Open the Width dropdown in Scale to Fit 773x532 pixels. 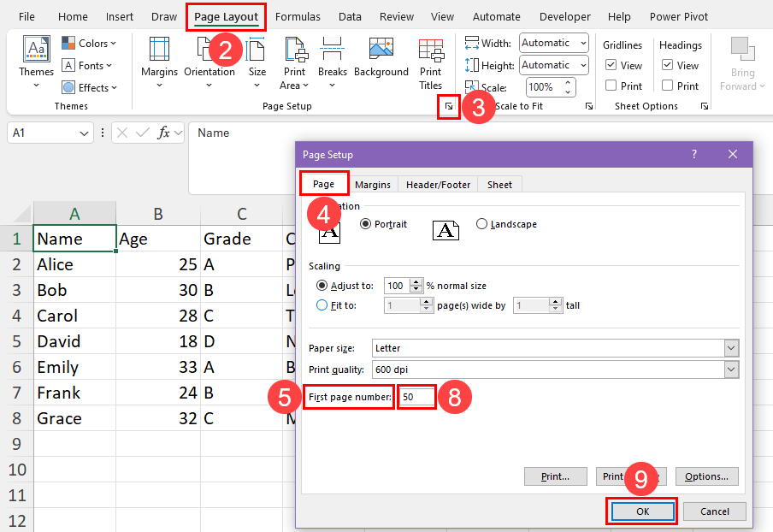583,43
